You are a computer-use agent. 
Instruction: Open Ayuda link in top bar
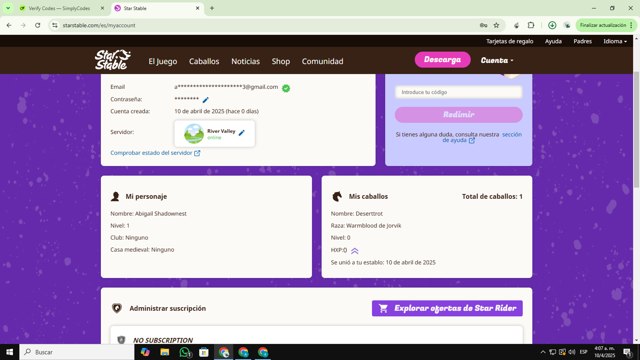[x=553, y=41]
